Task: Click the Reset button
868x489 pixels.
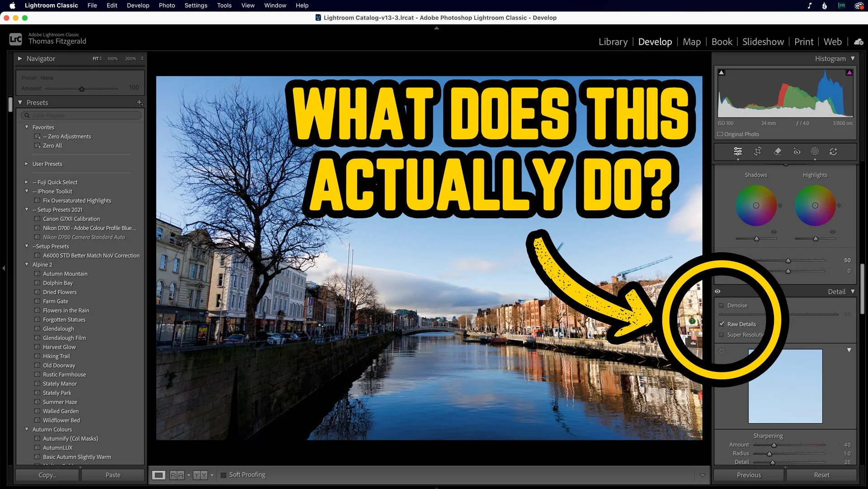Action: 822,475
